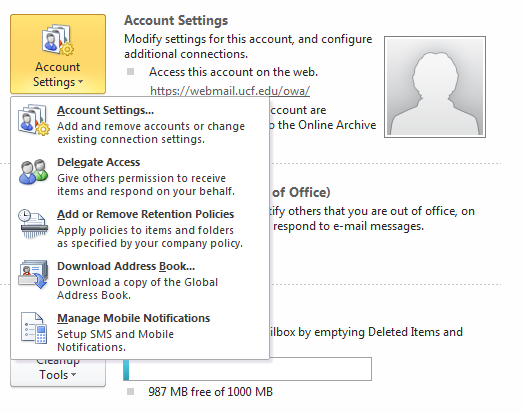Viewport: 523px width, 413px height.
Task: Click the Download Address Book icon
Action: click(33, 275)
